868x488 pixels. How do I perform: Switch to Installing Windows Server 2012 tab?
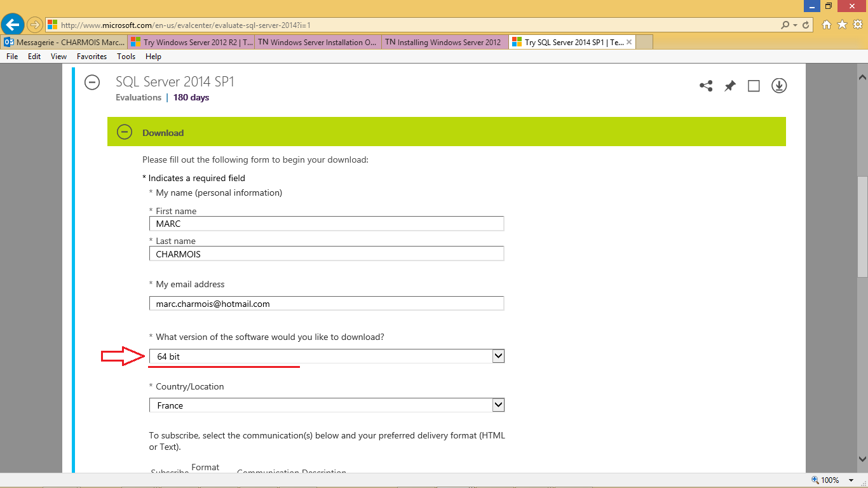[x=445, y=43]
